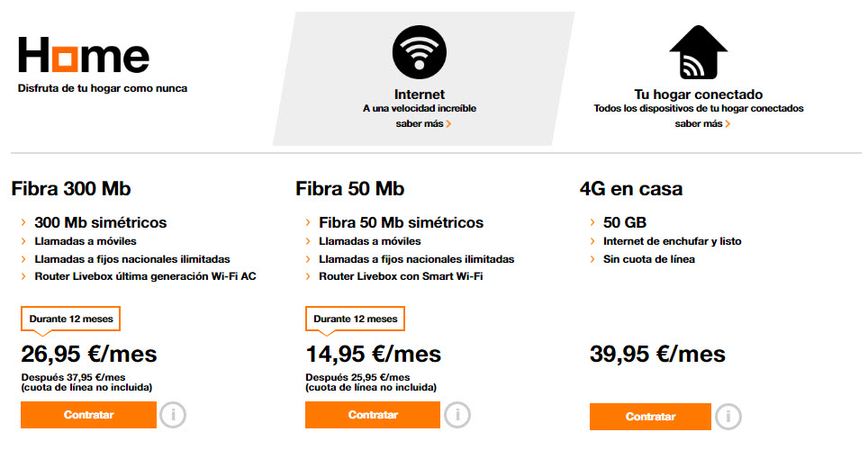Click the Orange Home logo
Screen dimensions: 868x450
click(84, 55)
